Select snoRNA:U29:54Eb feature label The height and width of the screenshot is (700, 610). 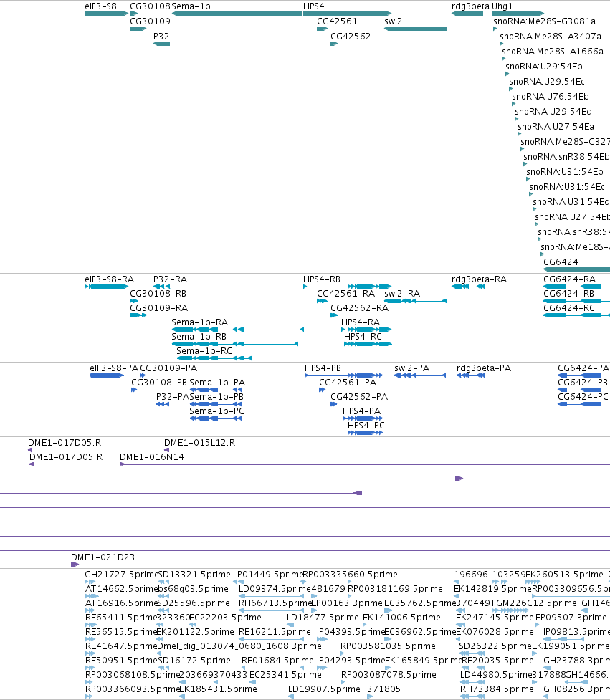[x=544, y=67]
